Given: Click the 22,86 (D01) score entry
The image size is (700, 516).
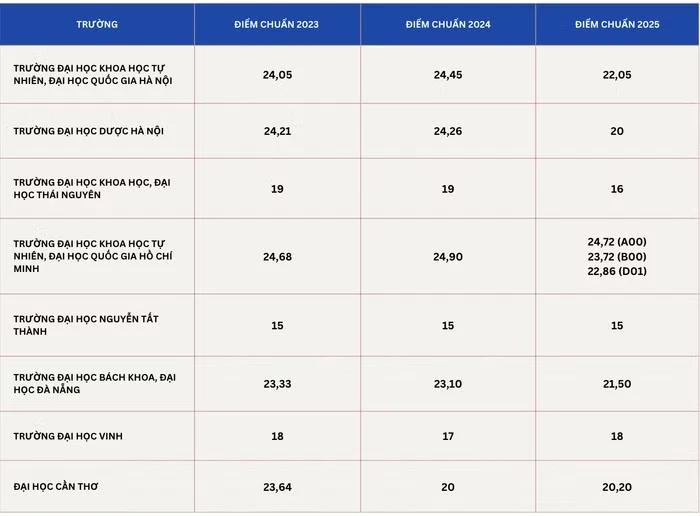Looking at the screenshot, I should (617, 271).
